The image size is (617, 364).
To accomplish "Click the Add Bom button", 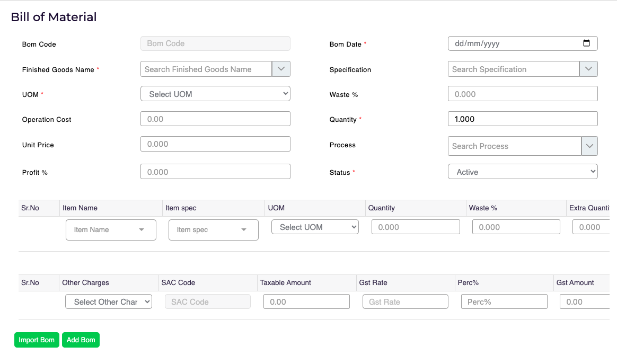I will [x=81, y=340].
